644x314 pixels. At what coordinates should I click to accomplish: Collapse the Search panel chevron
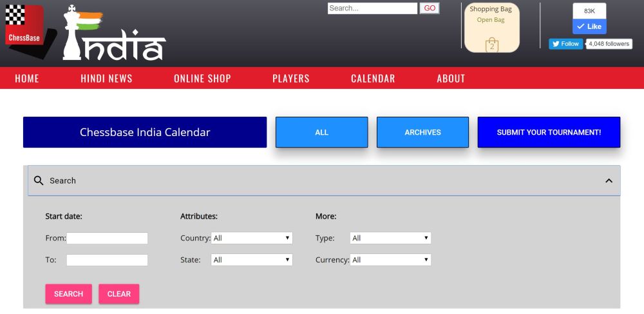609,181
